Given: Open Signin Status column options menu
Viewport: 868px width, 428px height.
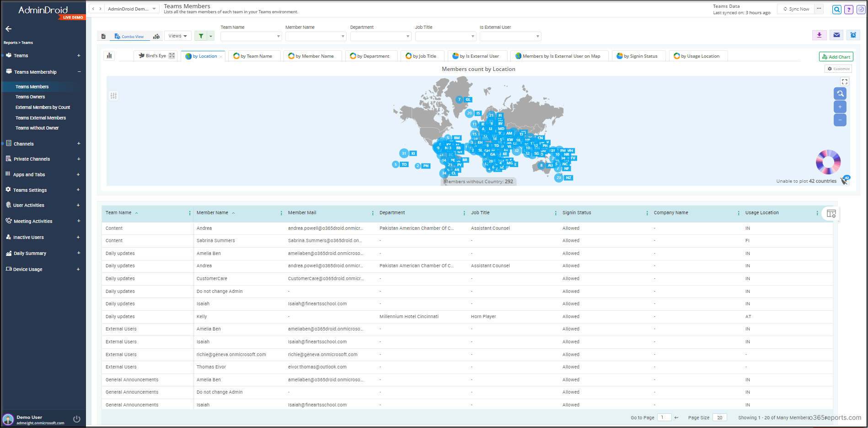Looking at the screenshot, I should click(647, 213).
